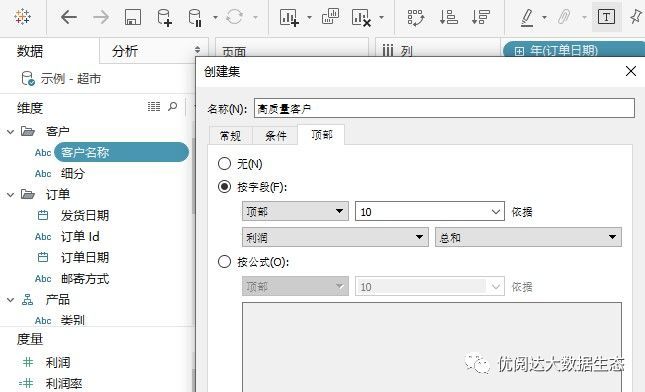
Task: Open the enabled top count 10 combo box
Action: pos(429,211)
